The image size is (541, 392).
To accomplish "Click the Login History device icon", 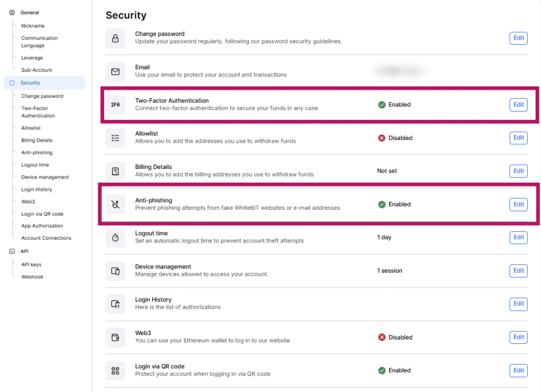I will [115, 304].
